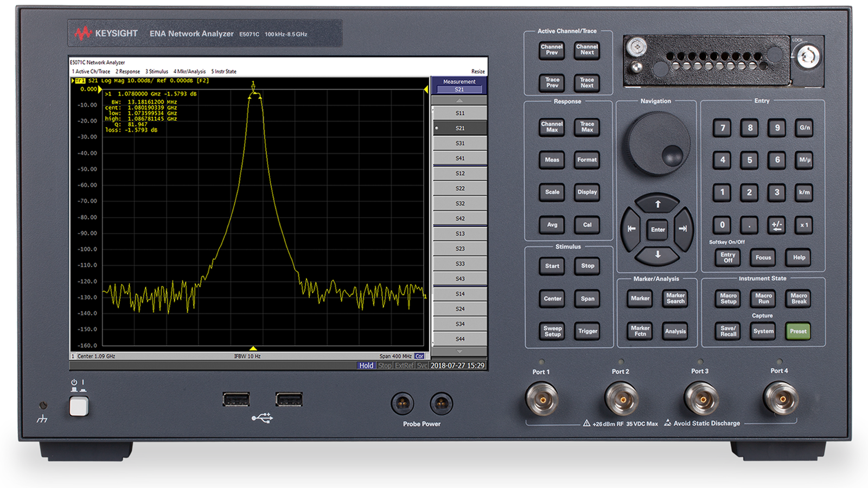The width and height of the screenshot is (868, 488).
Task: Select the S21 measurement softkey
Action: (x=459, y=129)
